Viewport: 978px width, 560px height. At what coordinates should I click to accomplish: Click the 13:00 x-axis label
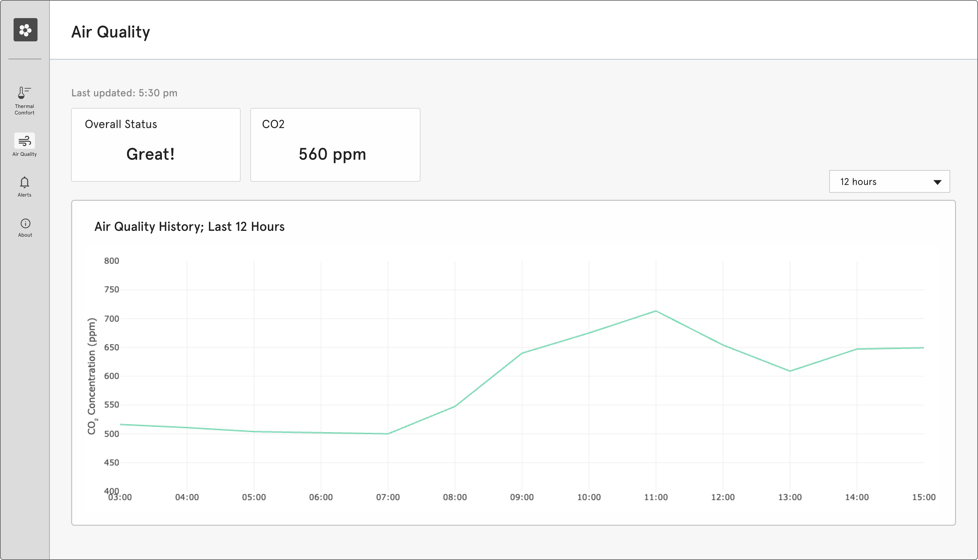[x=790, y=497]
